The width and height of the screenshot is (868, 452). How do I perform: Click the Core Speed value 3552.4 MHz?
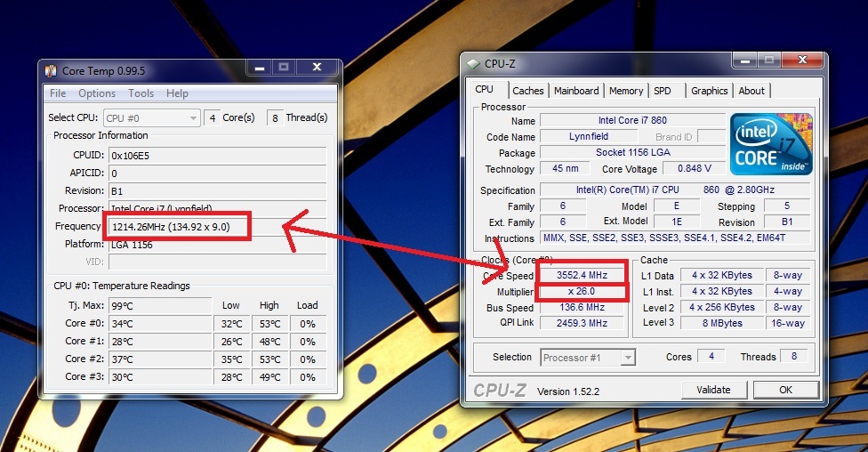[582, 275]
